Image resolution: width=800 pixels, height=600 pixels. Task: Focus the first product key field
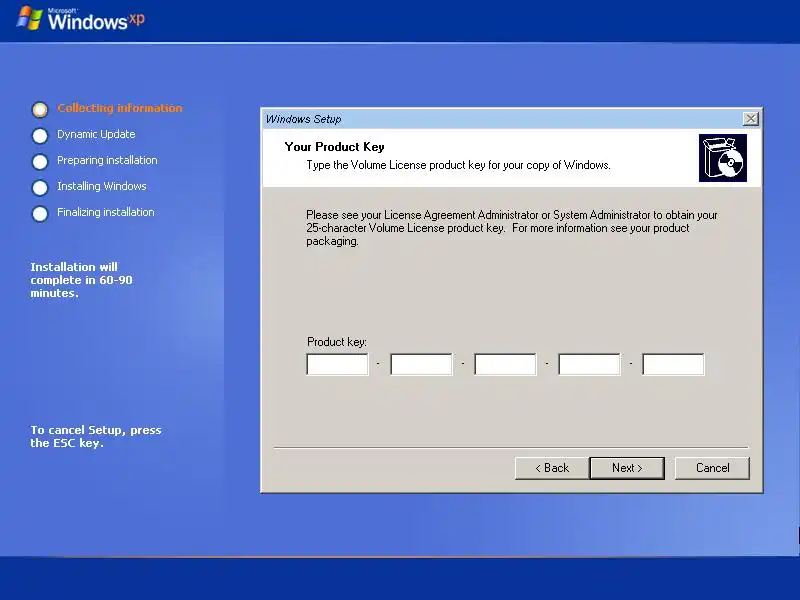337,364
